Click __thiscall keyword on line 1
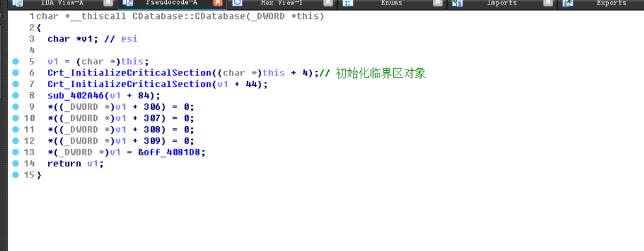Screen dimensions: 644x251 (98, 16)
